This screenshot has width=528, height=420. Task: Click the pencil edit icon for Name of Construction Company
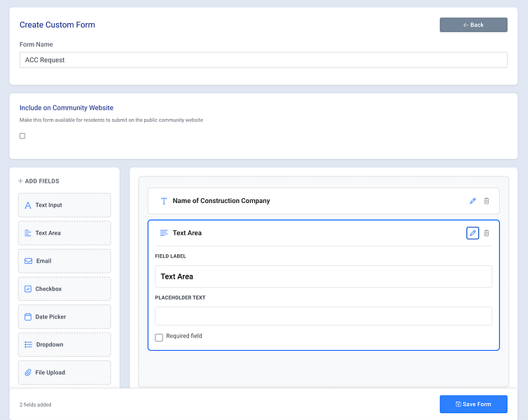tap(473, 201)
